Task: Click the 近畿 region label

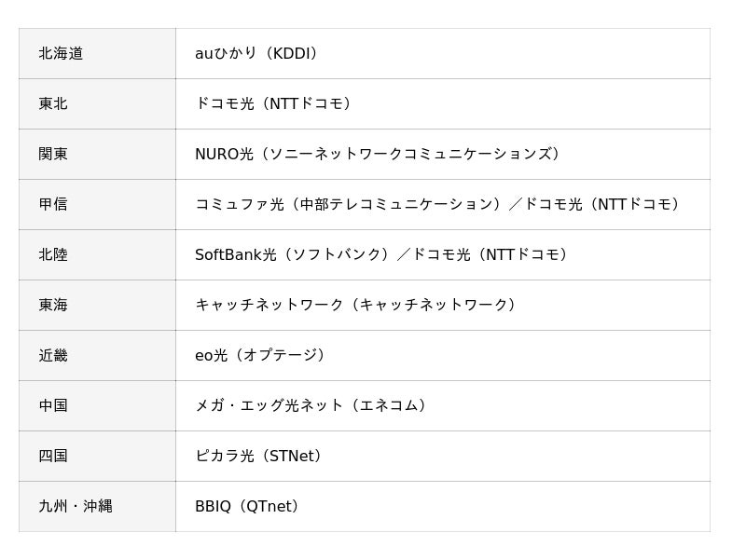Action: (x=53, y=356)
